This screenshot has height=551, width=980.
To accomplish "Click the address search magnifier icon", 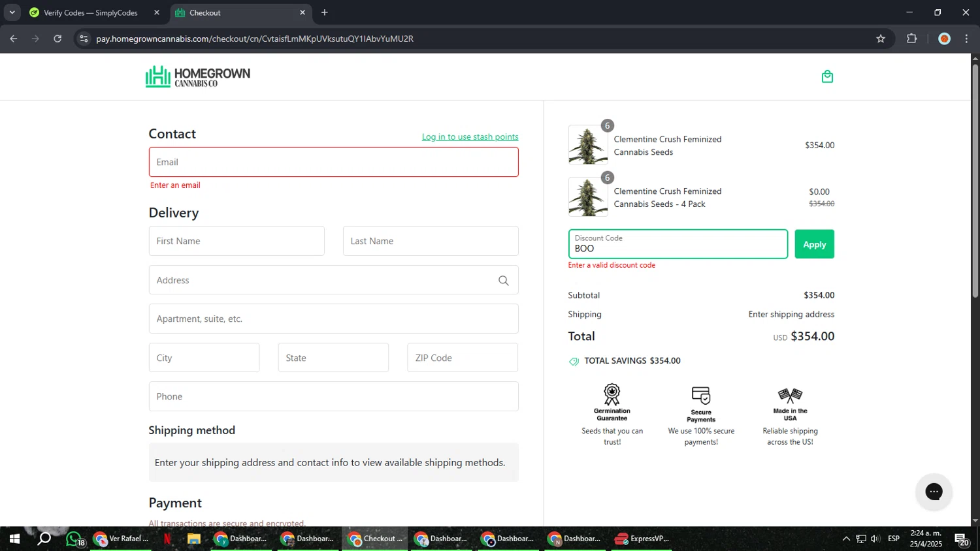I will click(x=504, y=280).
